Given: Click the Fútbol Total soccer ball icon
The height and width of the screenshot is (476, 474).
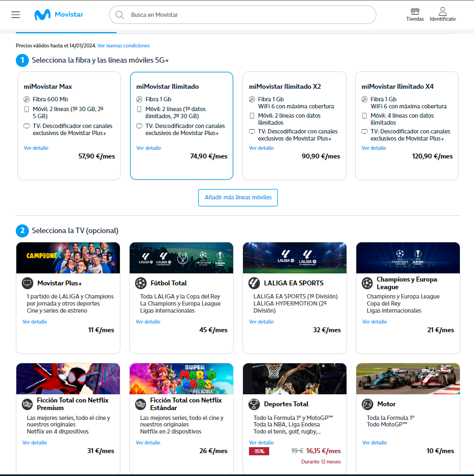Looking at the screenshot, I should [x=141, y=283].
